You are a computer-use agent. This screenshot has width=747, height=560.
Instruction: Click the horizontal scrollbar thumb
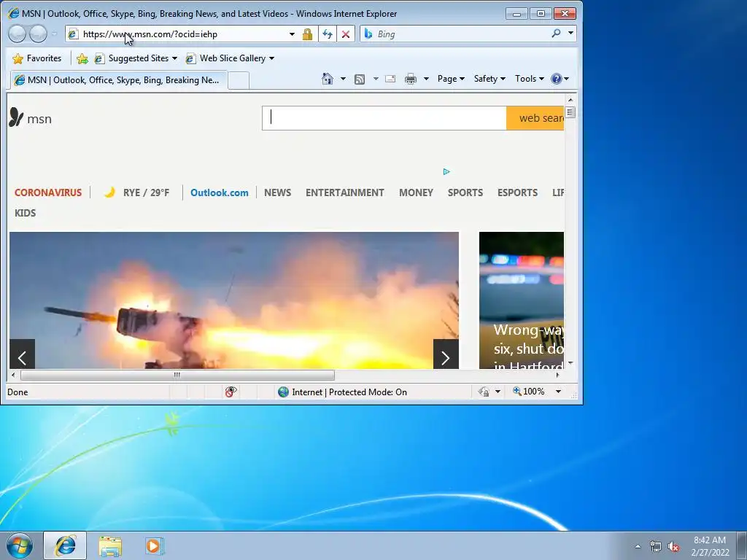click(x=177, y=376)
